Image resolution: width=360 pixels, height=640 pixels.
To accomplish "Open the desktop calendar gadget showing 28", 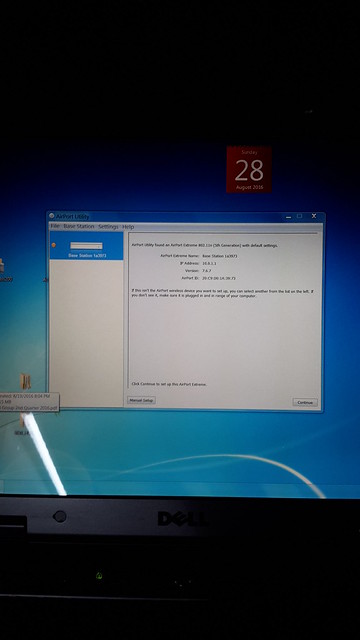I will [x=249, y=169].
